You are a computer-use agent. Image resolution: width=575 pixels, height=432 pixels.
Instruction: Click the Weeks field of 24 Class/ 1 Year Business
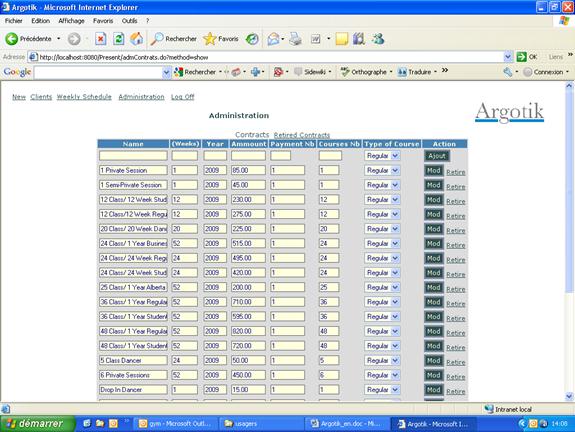pyautogui.click(x=185, y=244)
